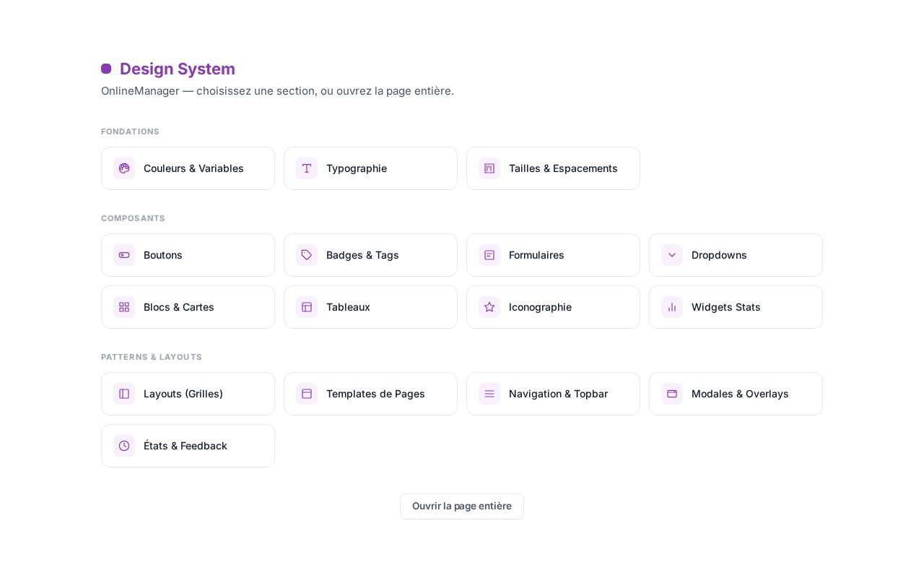
Task: Click the page icon of Templates de Pages
Action: (x=307, y=394)
